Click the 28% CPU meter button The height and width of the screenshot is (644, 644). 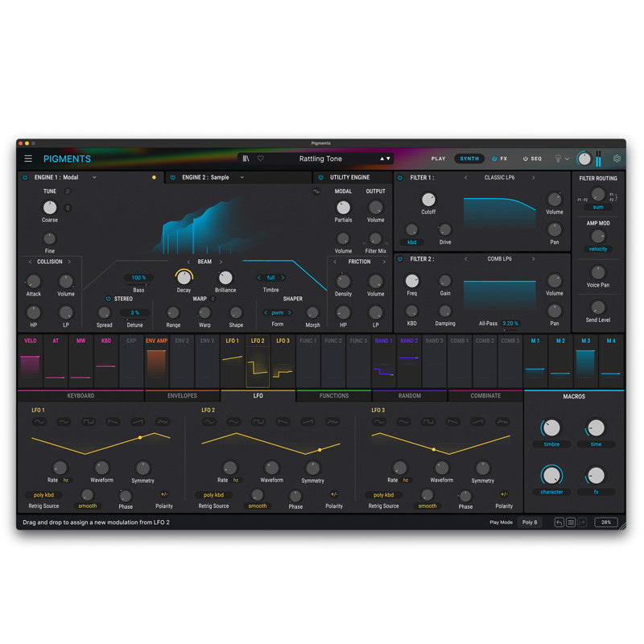[x=606, y=522]
